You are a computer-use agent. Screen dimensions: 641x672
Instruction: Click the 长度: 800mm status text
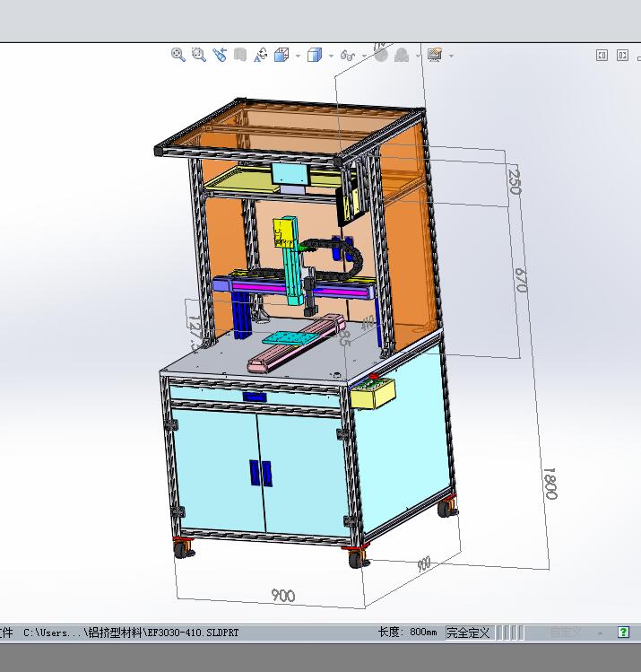[x=408, y=632]
